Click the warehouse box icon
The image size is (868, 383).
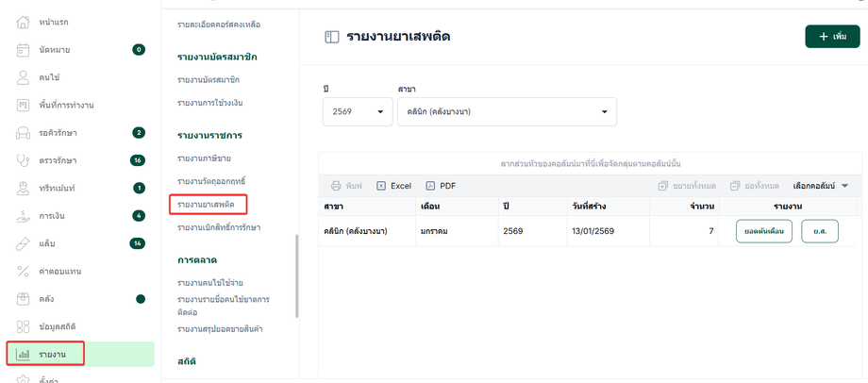(24, 299)
